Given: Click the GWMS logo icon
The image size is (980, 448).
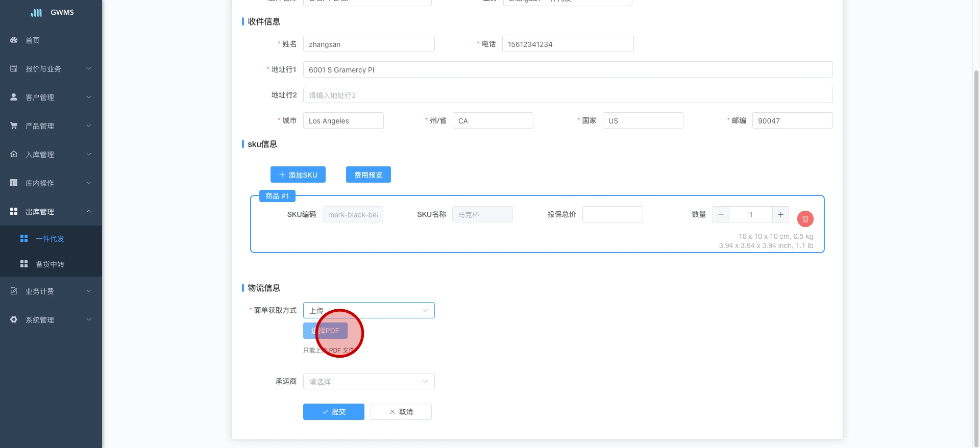Looking at the screenshot, I should tap(36, 12).
